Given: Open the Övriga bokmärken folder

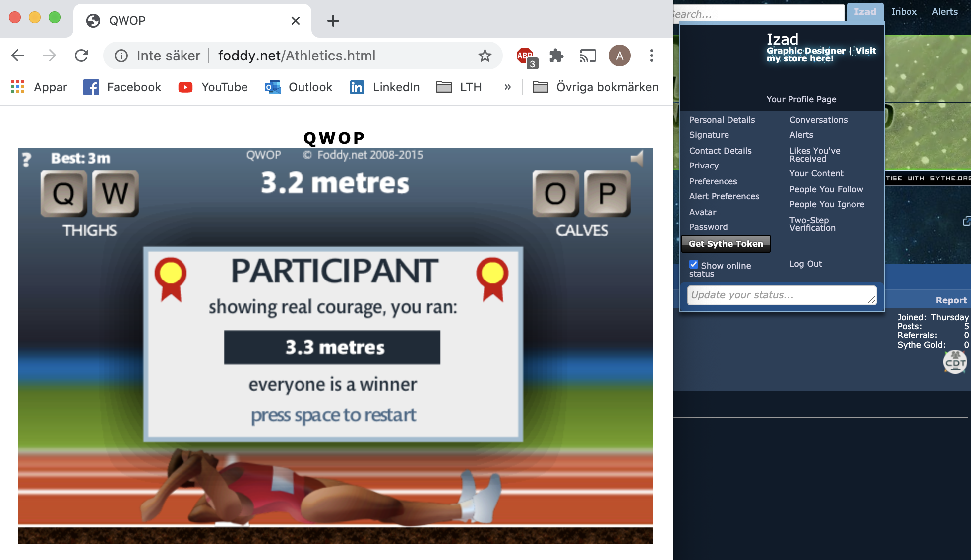Looking at the screenshot, I should 595,87.
